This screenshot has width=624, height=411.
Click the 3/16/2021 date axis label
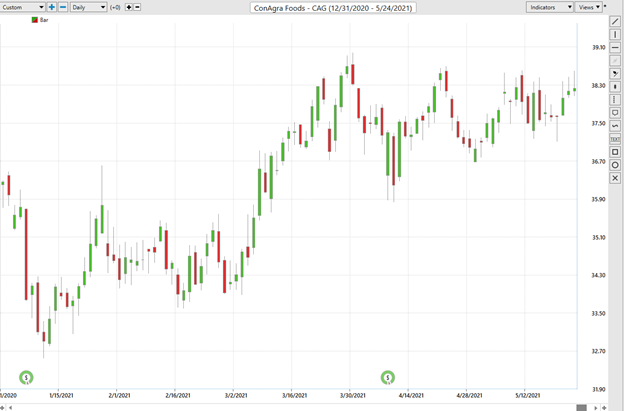click(294, 395)
